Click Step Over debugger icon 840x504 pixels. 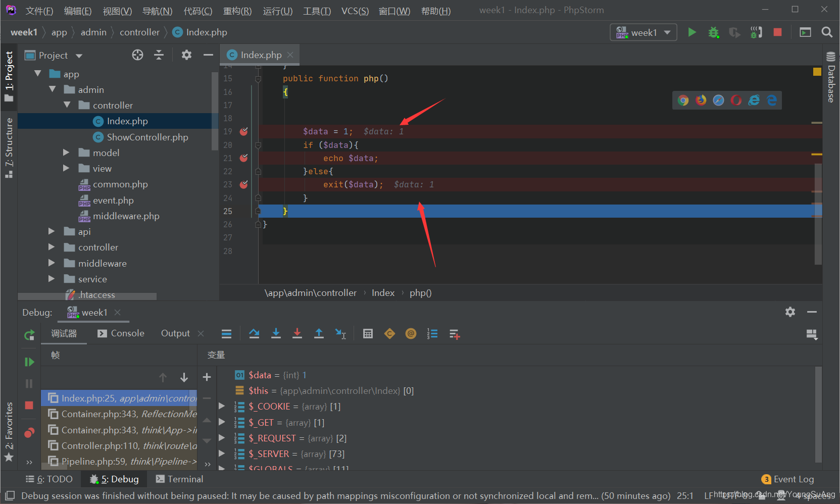pyautogui.click(x=254, y=333)
